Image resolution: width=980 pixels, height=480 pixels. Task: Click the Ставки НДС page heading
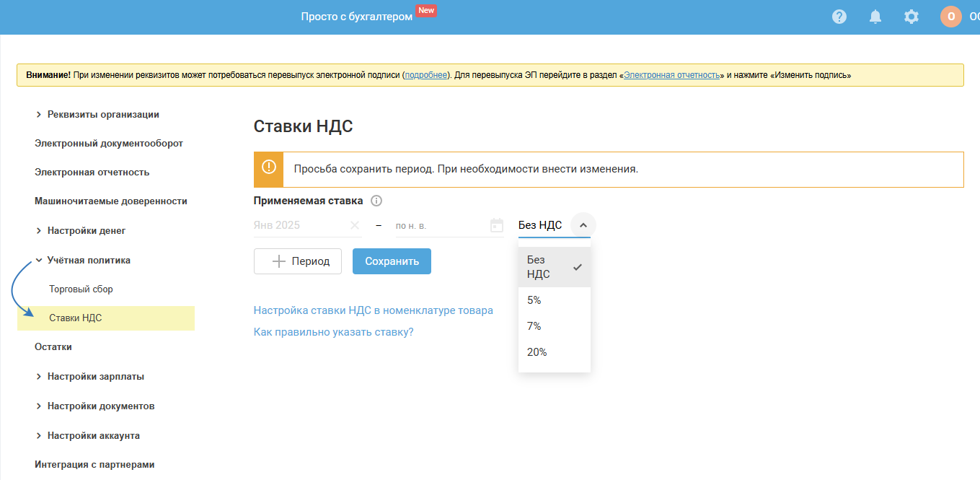coord(304,127)
